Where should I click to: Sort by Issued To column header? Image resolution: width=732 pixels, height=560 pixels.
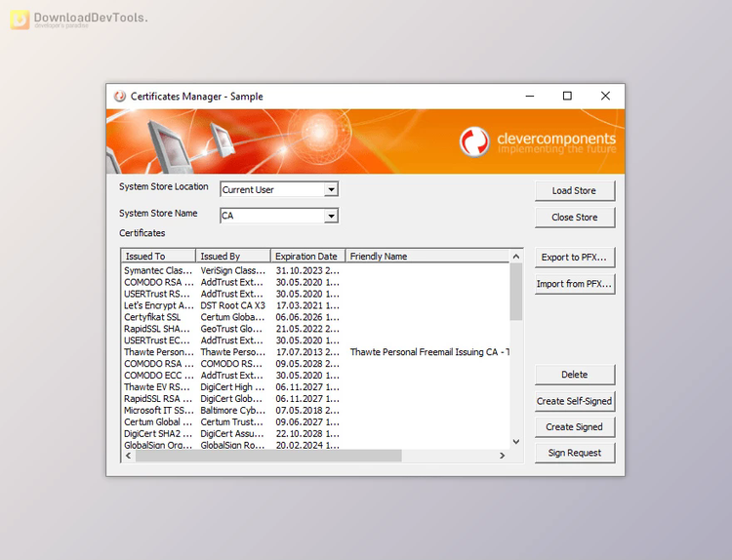click(158, 257)
